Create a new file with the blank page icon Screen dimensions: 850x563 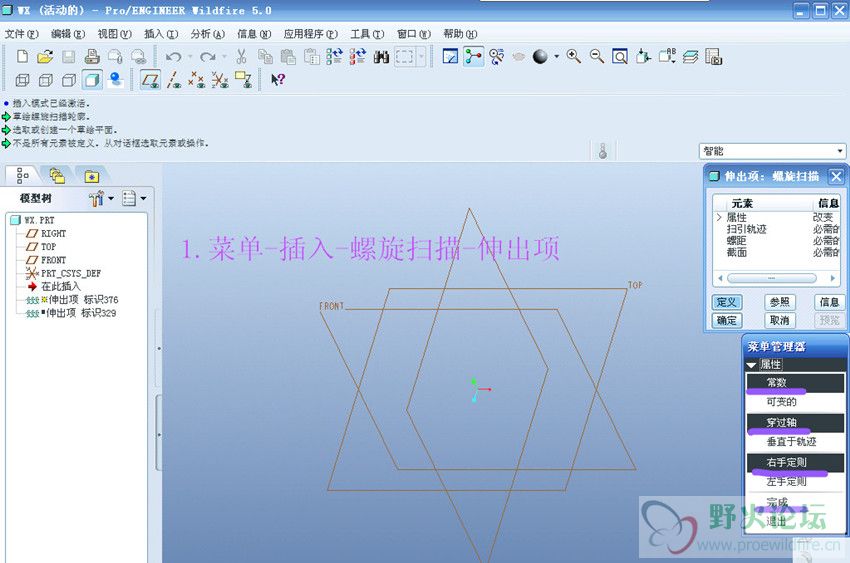(x=22, y=56)
